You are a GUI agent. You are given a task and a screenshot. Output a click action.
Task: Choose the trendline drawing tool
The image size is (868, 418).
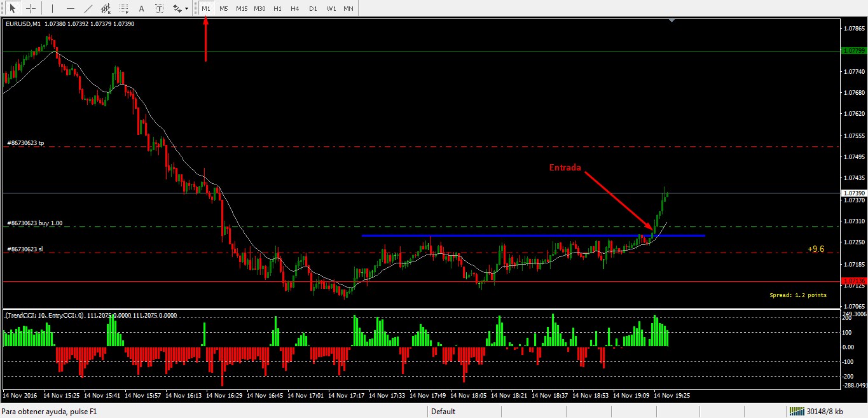(x=88, y=9)
